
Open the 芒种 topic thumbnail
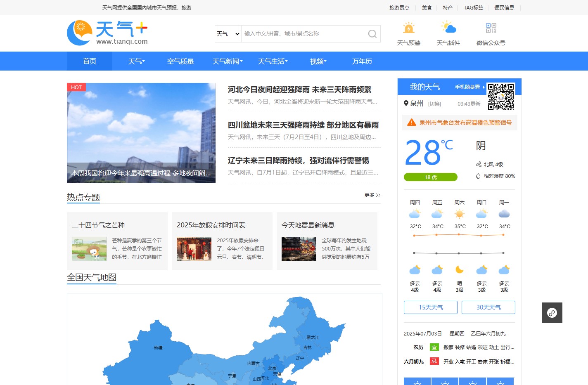click(x=89, y=249)
